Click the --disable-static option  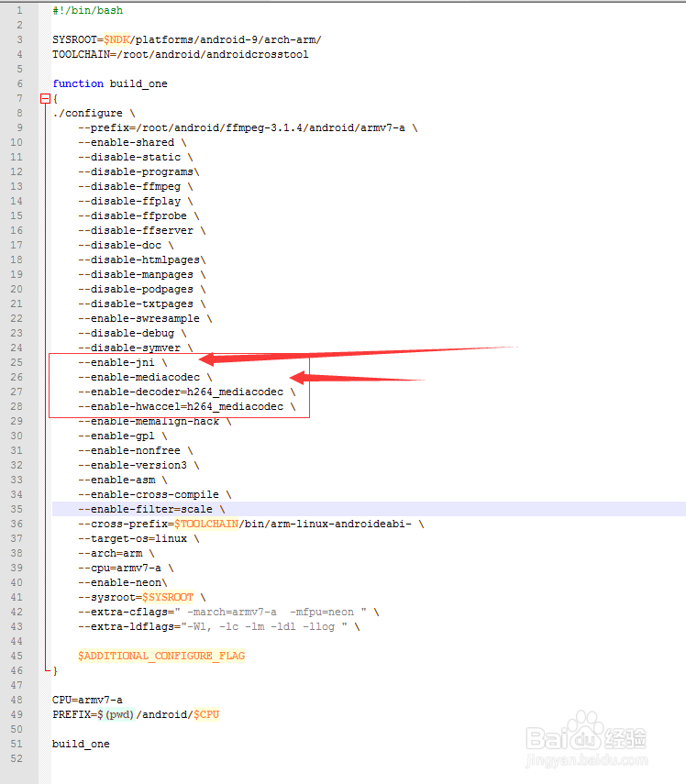[x=135, y=157]
